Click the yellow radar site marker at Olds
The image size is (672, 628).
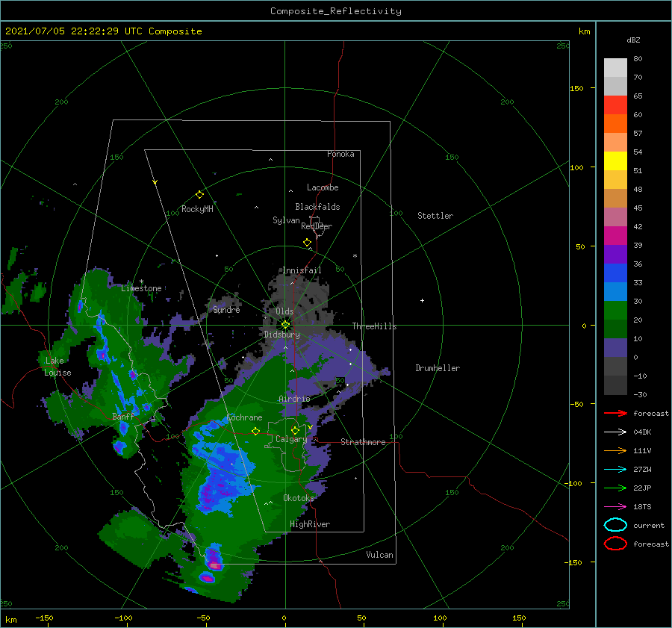pos(285,325)
